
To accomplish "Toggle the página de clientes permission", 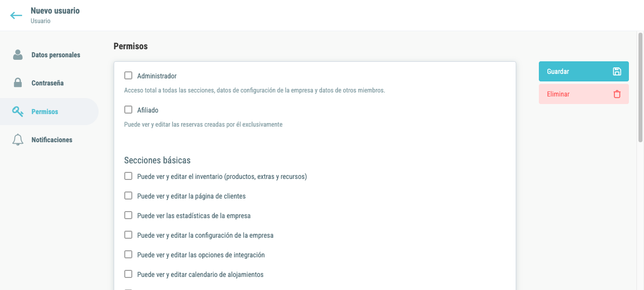I will [x=128, y=196].
